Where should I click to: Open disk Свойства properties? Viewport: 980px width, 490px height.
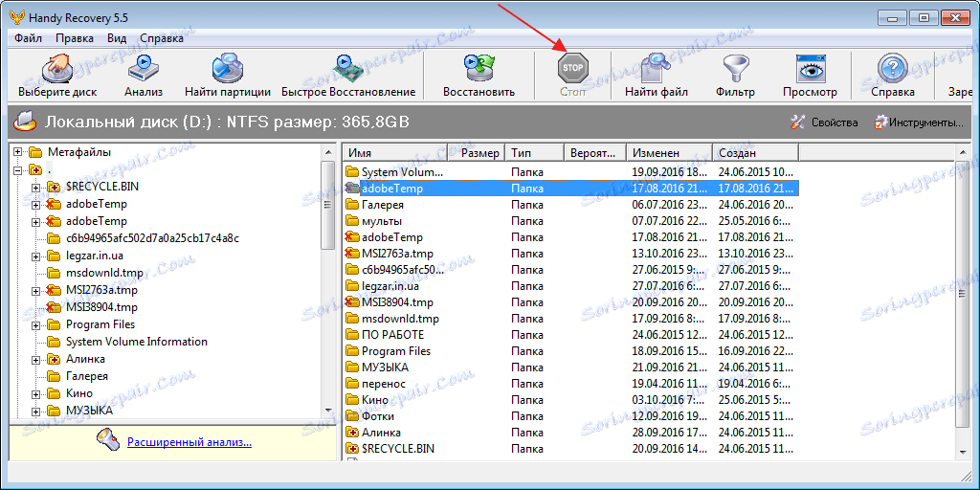pyautogui.click(x=824, y=122)
